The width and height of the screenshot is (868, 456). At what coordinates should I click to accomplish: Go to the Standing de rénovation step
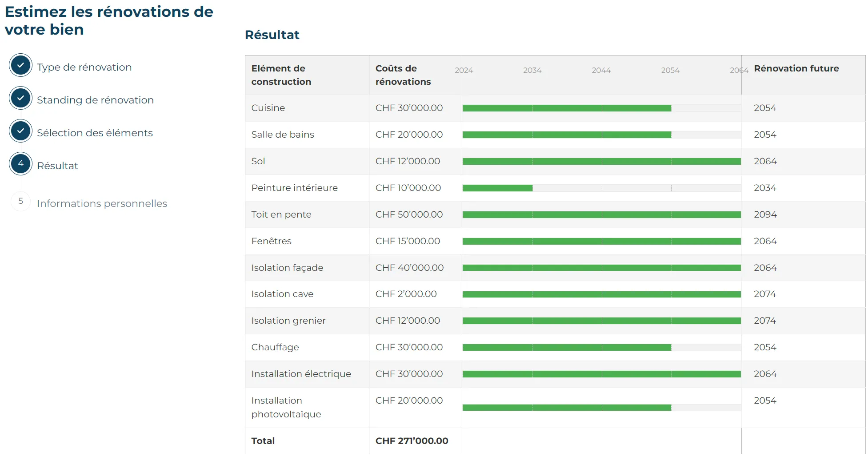point(95,100)
